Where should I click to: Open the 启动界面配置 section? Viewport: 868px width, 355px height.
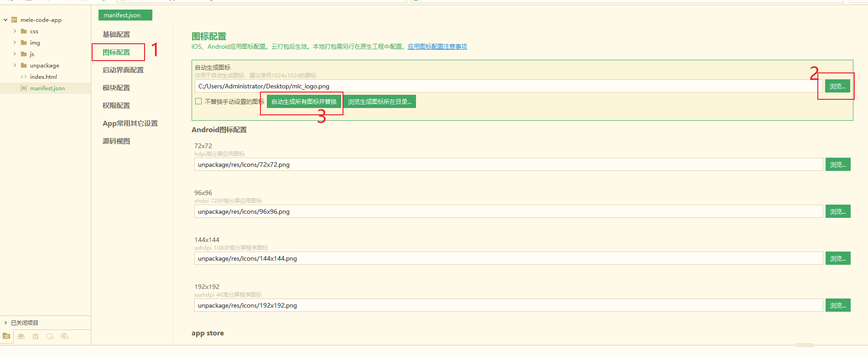click(x=123, y=70)
